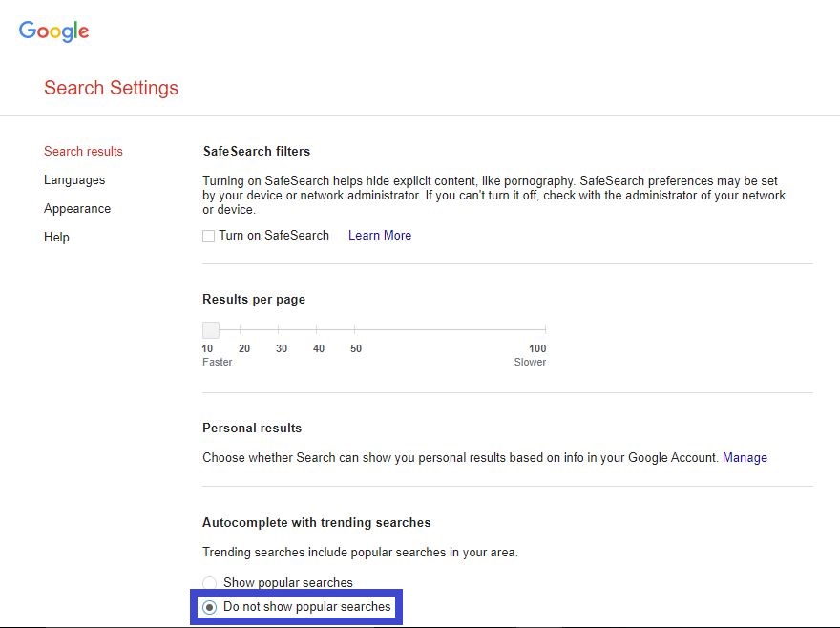Click the Slower label under the slider
Image resolution: width=840 pixels, height=628 pixels.
pos(530,362)
